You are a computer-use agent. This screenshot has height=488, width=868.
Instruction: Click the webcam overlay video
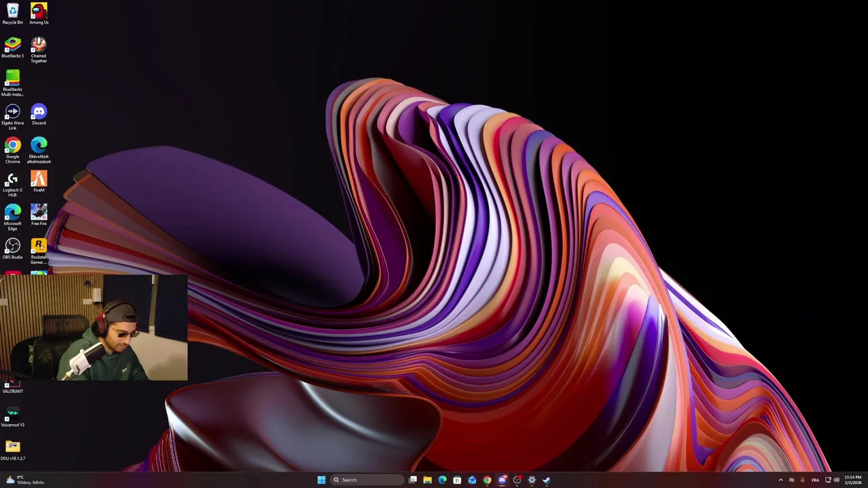pos(94,327)
